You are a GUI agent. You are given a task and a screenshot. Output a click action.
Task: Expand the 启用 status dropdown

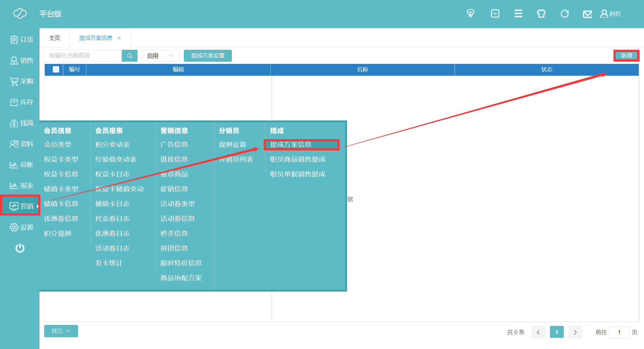160,56
